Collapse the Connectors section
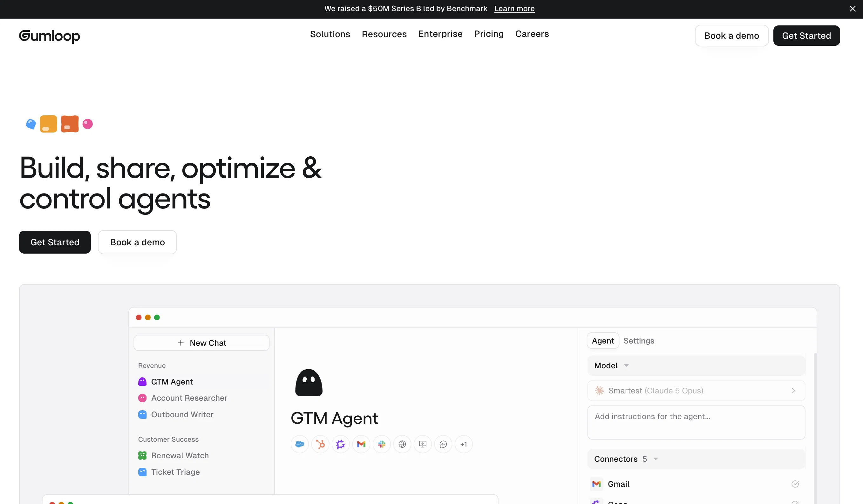Screen dimensions: 863x504 point(696,459)
